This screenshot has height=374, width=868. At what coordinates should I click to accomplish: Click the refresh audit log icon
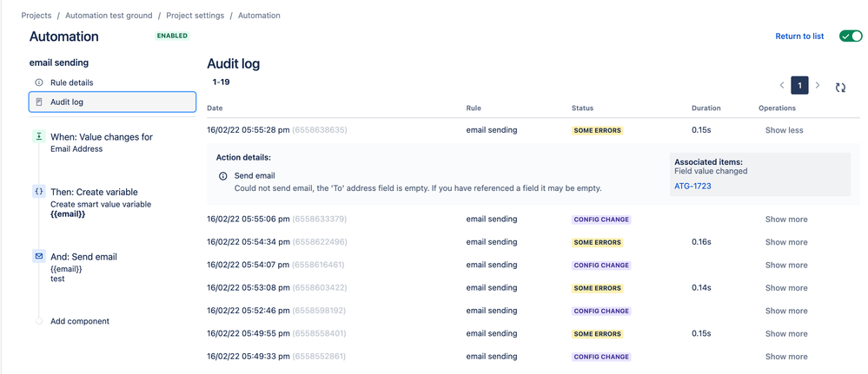tap(840, 87)
